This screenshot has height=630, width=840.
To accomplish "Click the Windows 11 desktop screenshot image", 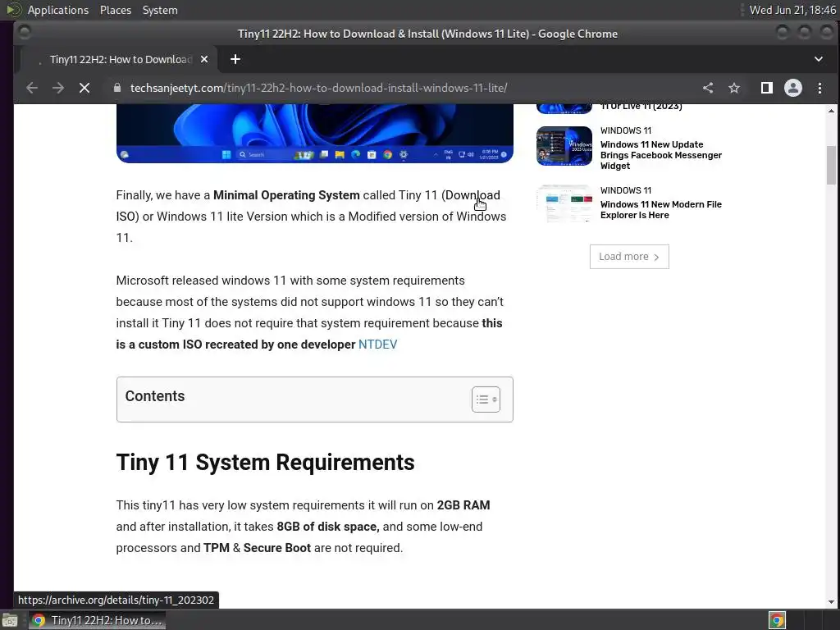I will click(x=314, y=134).
